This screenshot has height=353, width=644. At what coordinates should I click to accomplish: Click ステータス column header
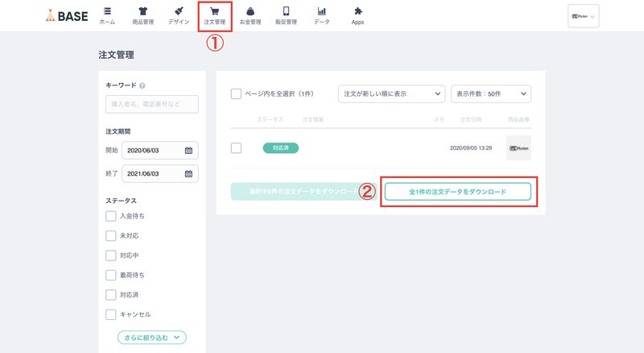tap(270, 119)
